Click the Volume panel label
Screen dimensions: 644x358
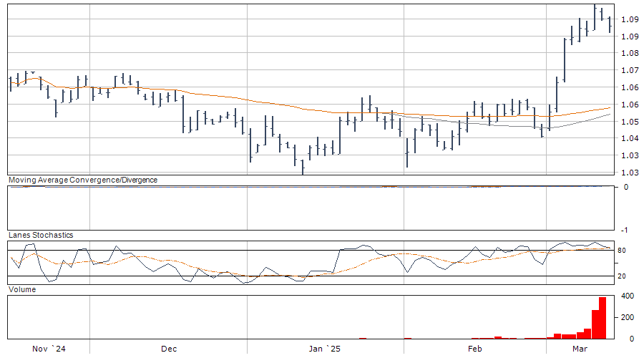coord(21,288)
